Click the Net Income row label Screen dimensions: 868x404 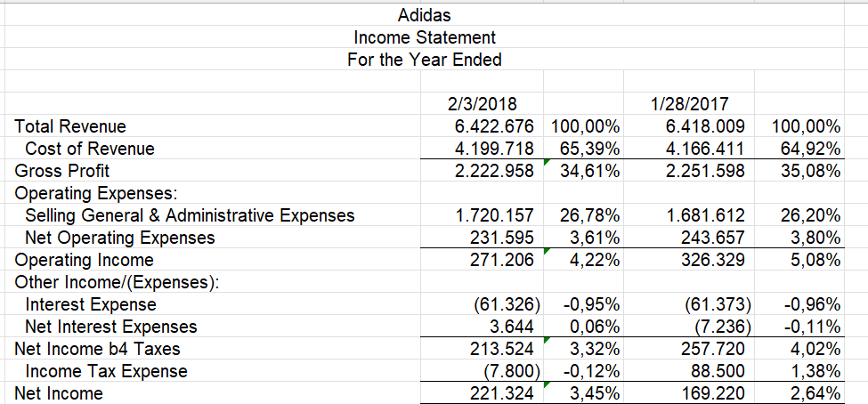(58, 393)
